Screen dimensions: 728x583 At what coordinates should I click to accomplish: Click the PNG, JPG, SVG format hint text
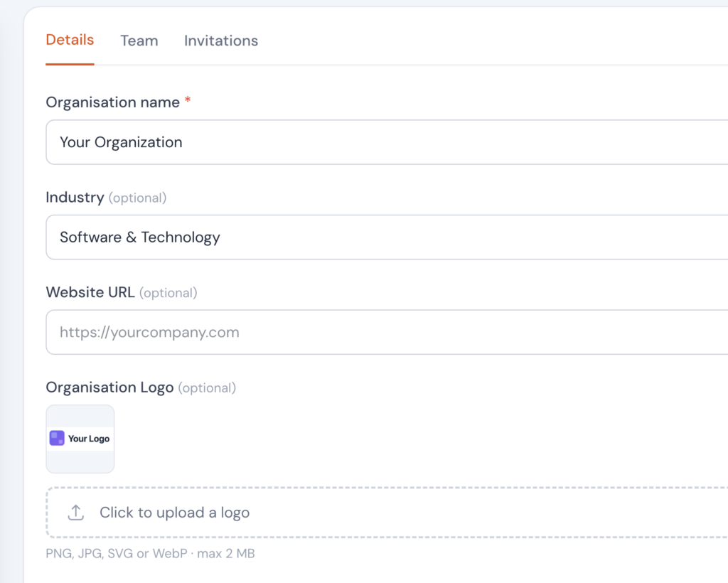click(x=150, y=553)
